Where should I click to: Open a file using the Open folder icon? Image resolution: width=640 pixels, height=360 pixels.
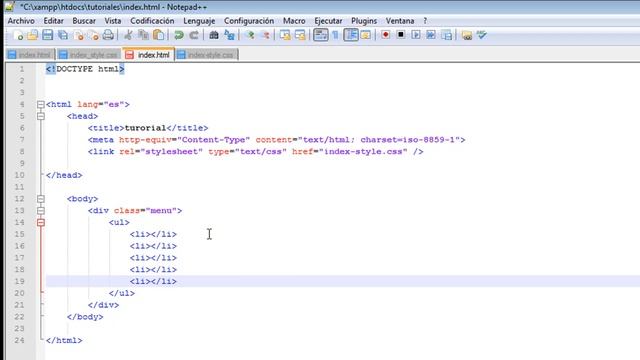point(32,36)
